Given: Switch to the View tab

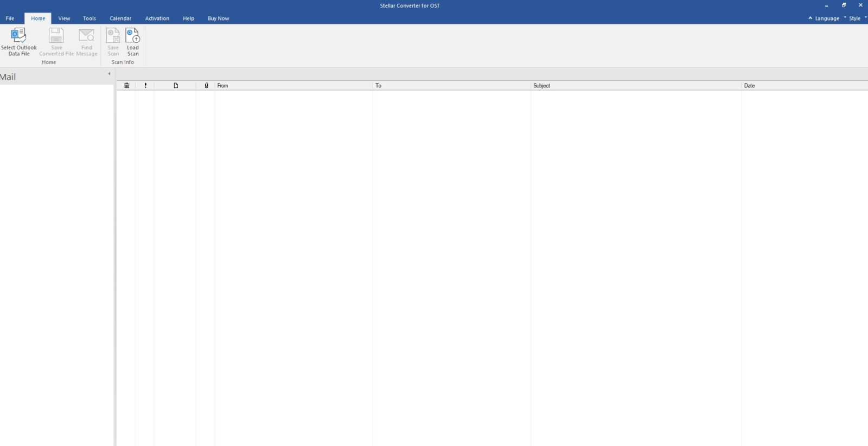Looking at the screenshot, I should pos(64,18).
